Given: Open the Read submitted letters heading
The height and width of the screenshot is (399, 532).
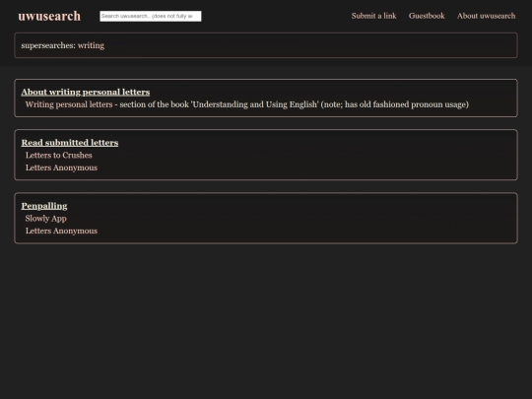Looking at the screenshot, I should (70, 143).
